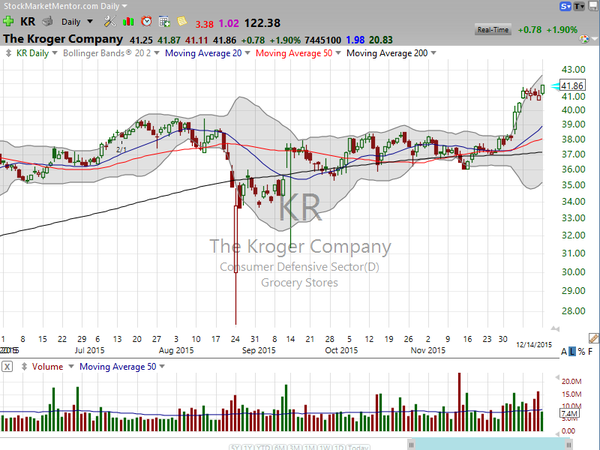Screen dimensions: 600x450
Task: Click the green plus add-symbol icon
Action: pos(8,21)
